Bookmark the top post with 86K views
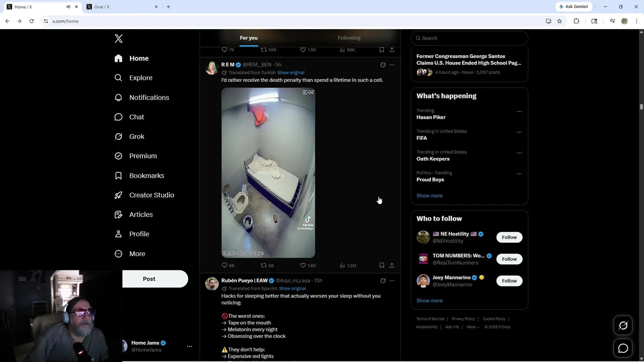644x362 pixels. pyautogui.click(x=382, y=50)
